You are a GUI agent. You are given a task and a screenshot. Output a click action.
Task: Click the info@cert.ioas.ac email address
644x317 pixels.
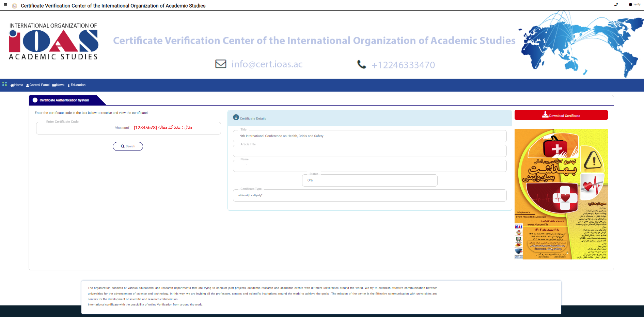(267, 64)
